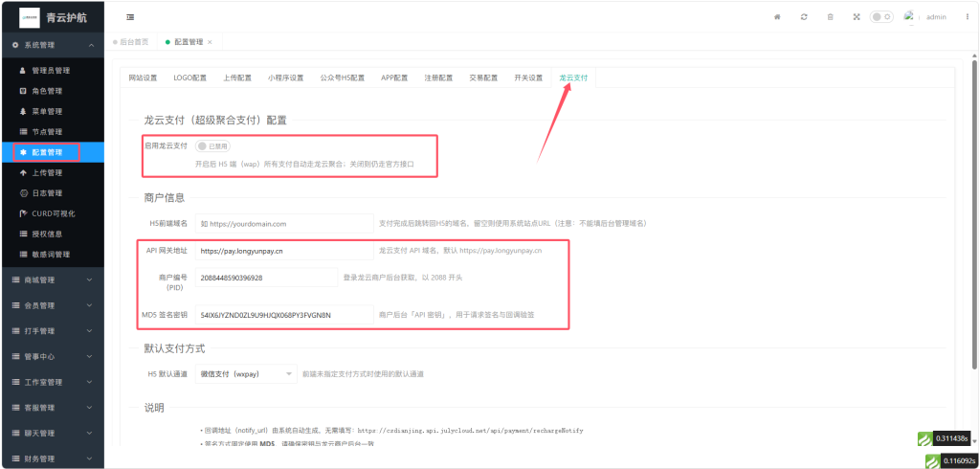This screenshot has width=980, height=469.
Task: Select the 龙云支付 tab
Action: [x=573, y=78]
